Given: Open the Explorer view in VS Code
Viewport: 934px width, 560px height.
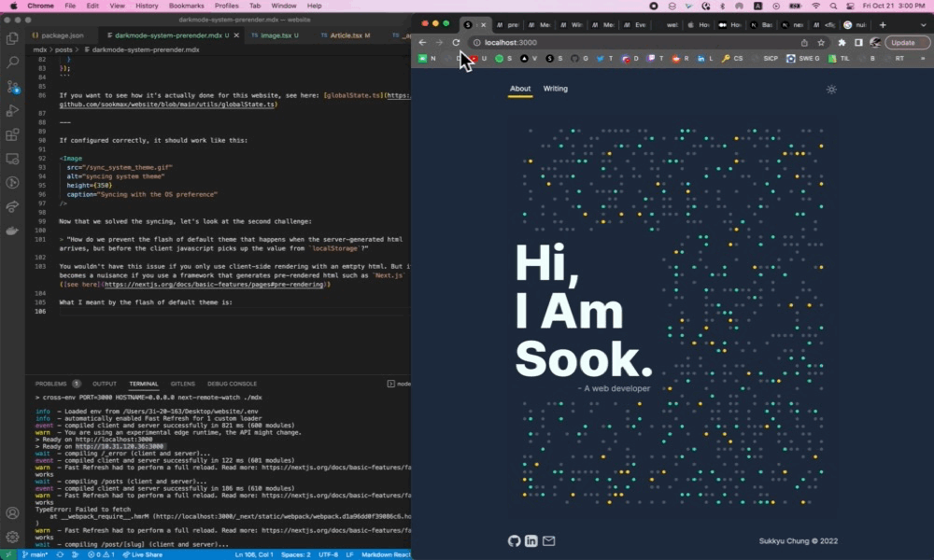Looking at the screenshot, I should pos(12,38).
